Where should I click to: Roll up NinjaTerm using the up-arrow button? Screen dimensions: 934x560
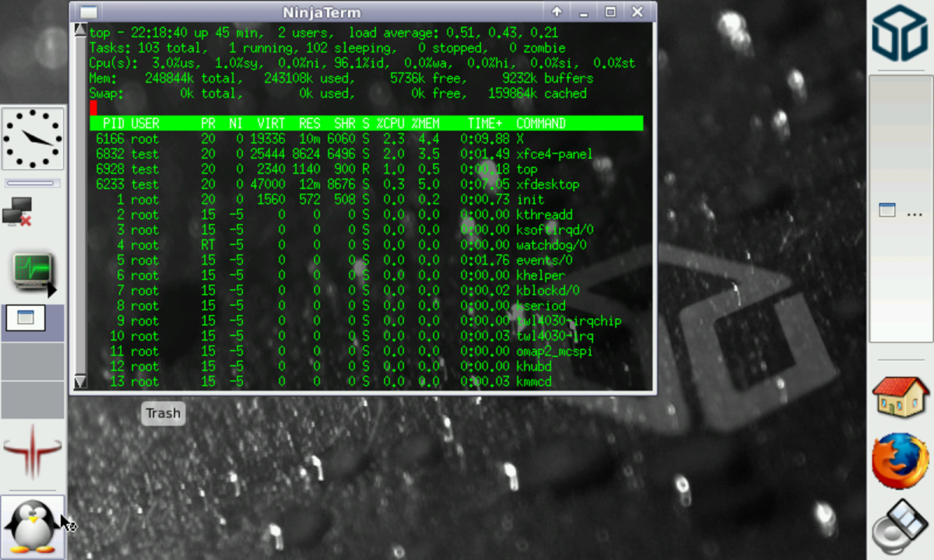tap(557, 12)
